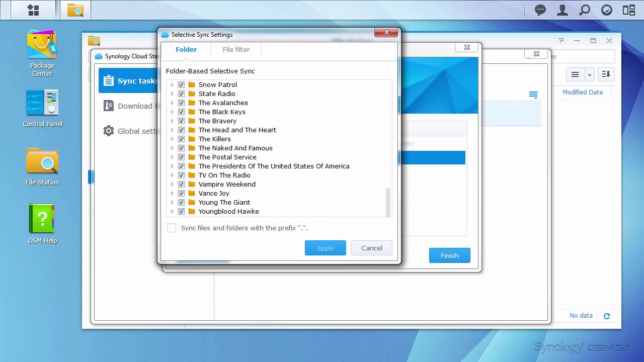
Task: Uncheck the Youngblood Hawke checkbox
Action: [181, 211]
